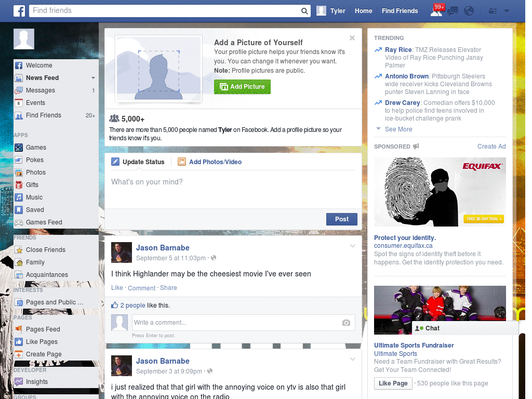Click the Equifax ad image
Image resolution: width=532 pixels, height=399 pixels.
point(440,192)
